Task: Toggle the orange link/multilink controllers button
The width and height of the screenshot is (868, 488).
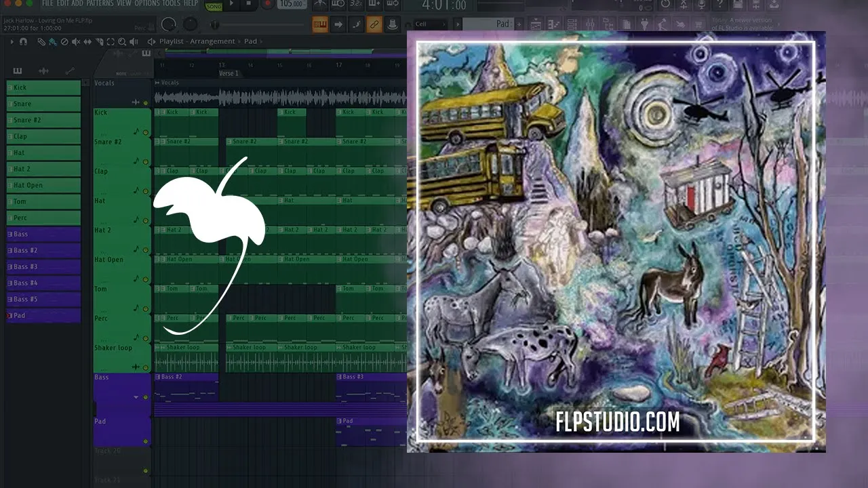Action: (374, 25)
